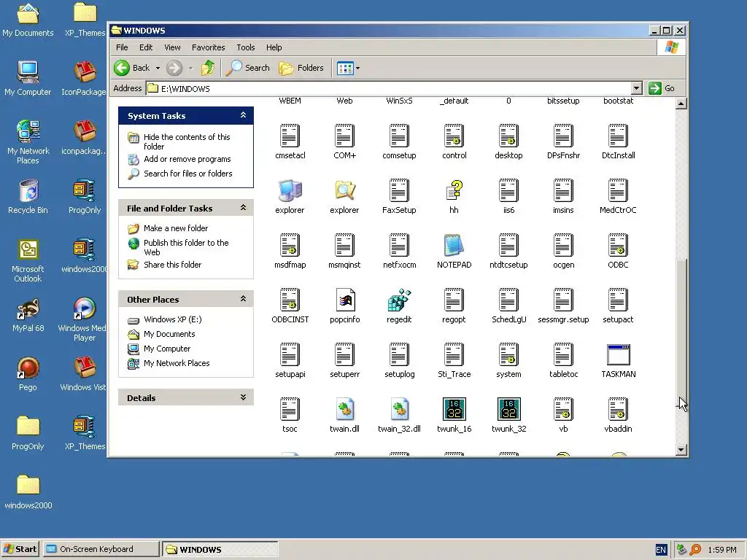747x560 pixels.
Task: Click the Back arrow button
Action: [x=133, y=68]
